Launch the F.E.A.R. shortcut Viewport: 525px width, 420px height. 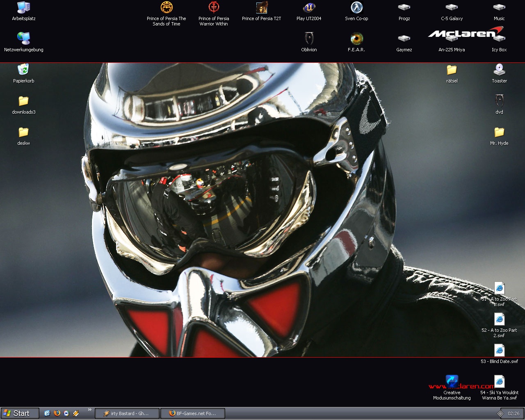(x=356, y=42)
